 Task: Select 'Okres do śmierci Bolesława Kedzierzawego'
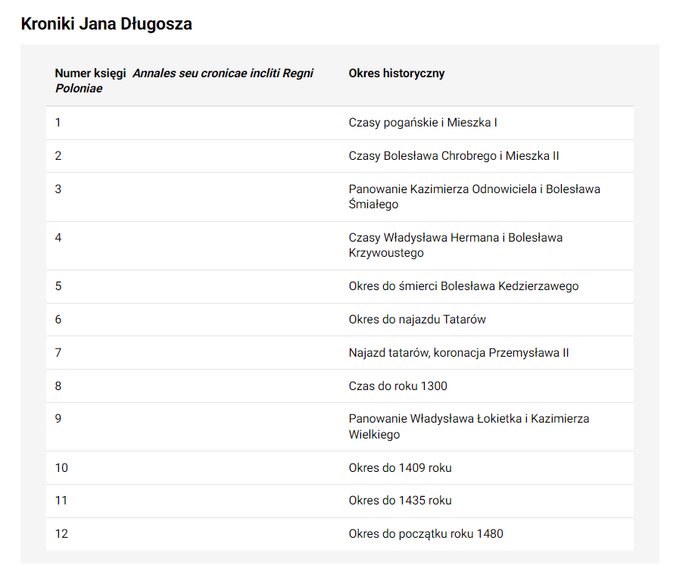(x=463, y=286)
